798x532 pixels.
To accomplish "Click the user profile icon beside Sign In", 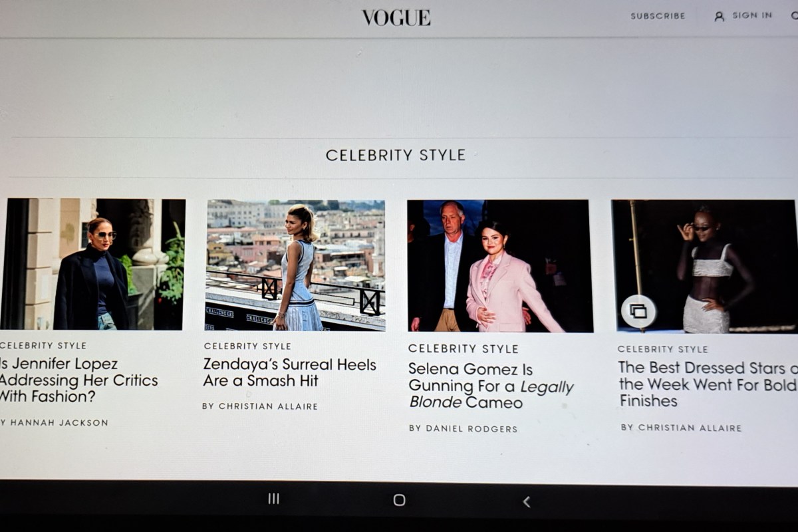I will [719, 17].
